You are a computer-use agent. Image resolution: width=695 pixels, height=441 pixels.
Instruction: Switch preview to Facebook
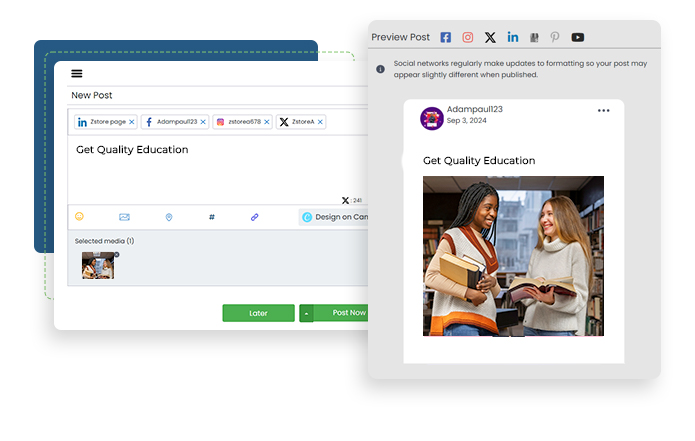coord(445,37)
